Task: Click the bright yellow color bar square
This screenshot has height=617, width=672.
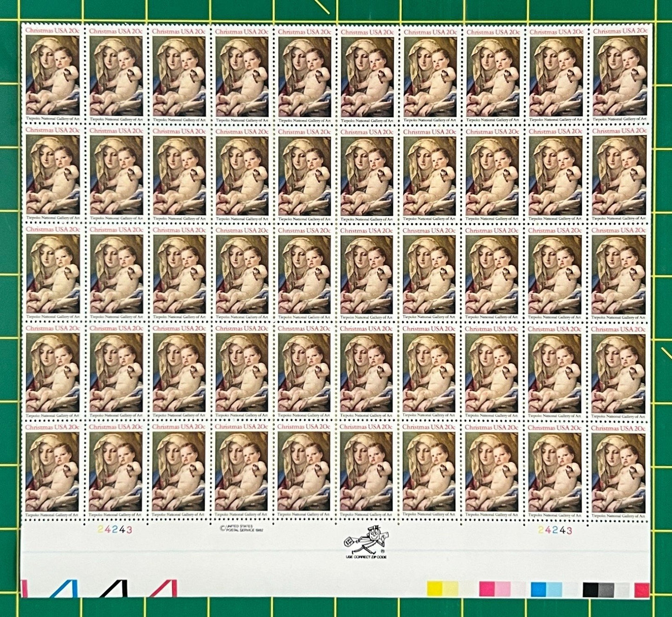Action: [435, 590]
